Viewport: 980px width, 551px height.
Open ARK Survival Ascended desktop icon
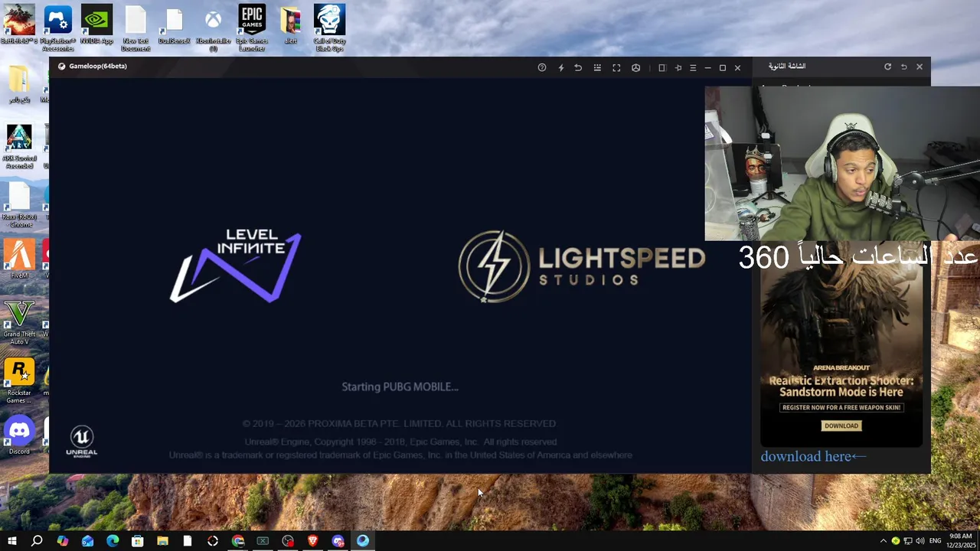[x=19, y=146]
